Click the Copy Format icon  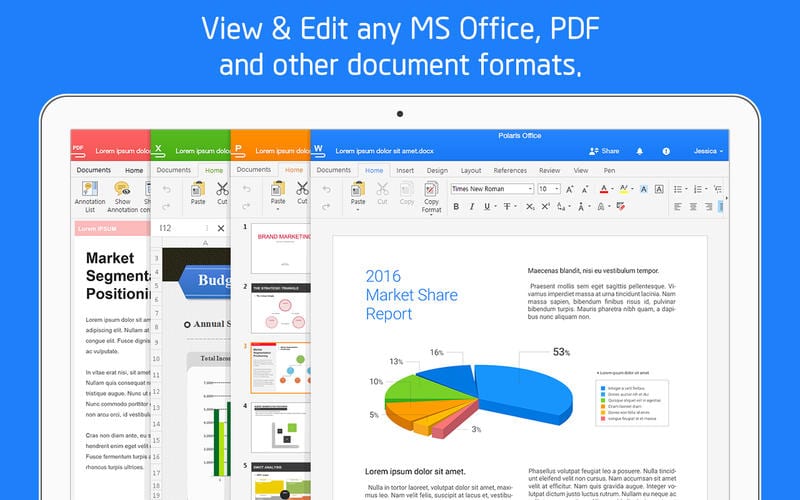click(x=431, y=190)
